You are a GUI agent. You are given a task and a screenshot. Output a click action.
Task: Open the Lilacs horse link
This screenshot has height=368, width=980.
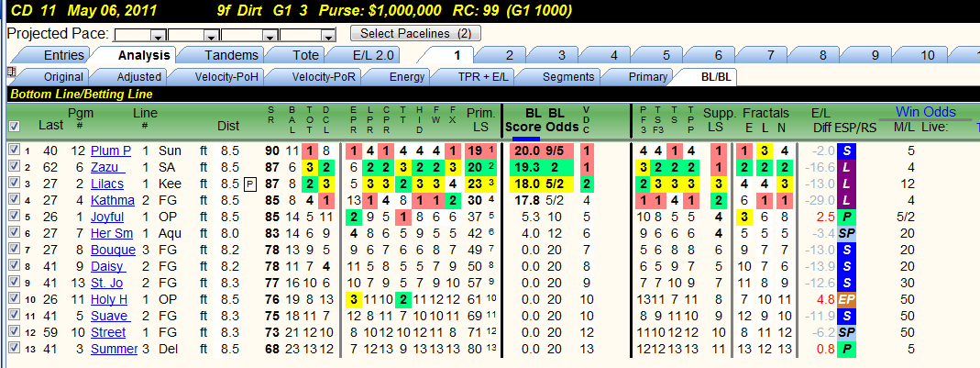click(107, 184)
